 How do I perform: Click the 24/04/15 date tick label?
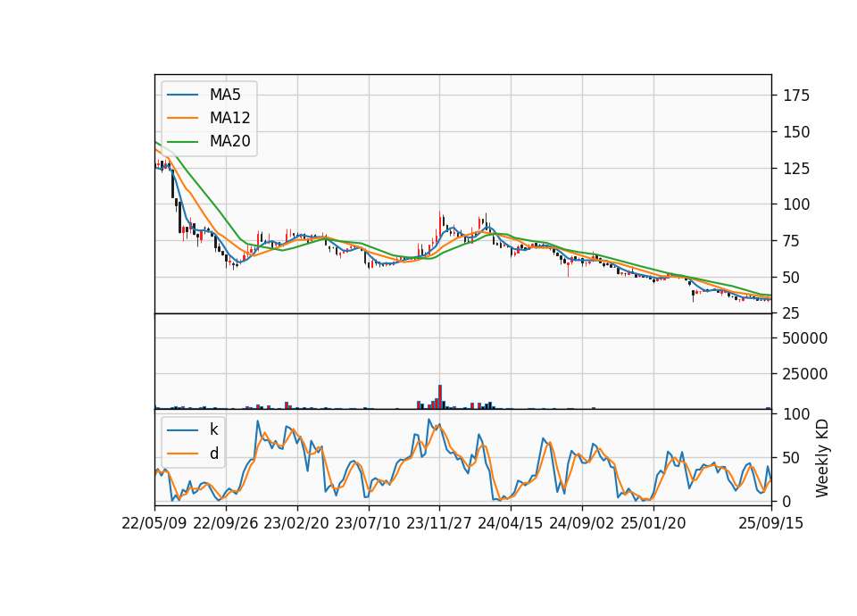511,523
